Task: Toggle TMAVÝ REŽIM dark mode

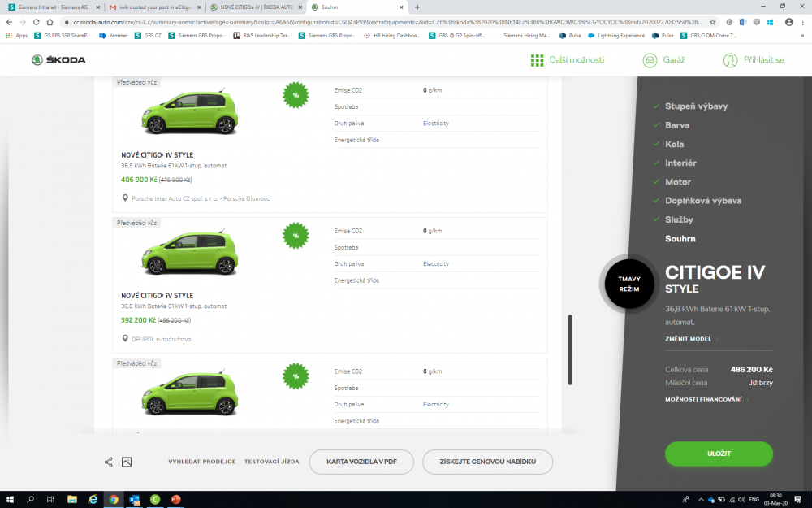Action: tap(629, 284)
